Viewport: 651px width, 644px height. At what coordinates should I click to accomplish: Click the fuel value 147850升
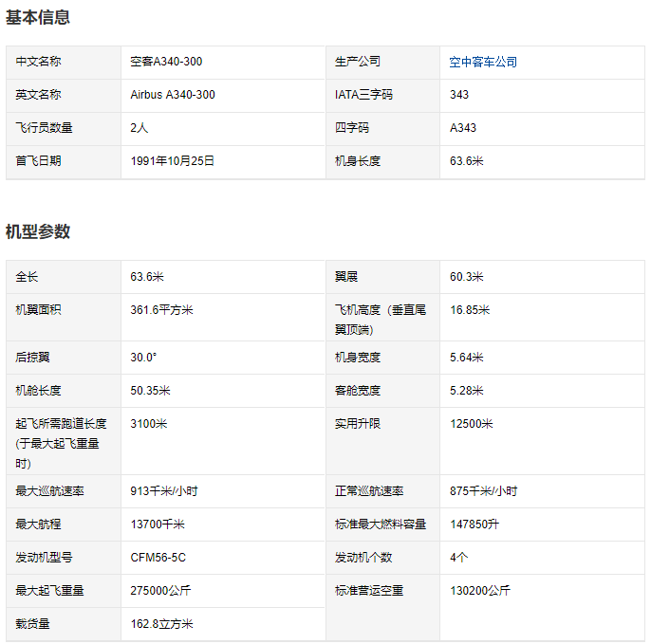[x=474, y=524]
